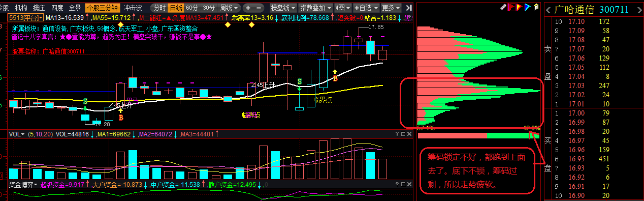Click the skip-to-end arrow icon

point(409,8)
